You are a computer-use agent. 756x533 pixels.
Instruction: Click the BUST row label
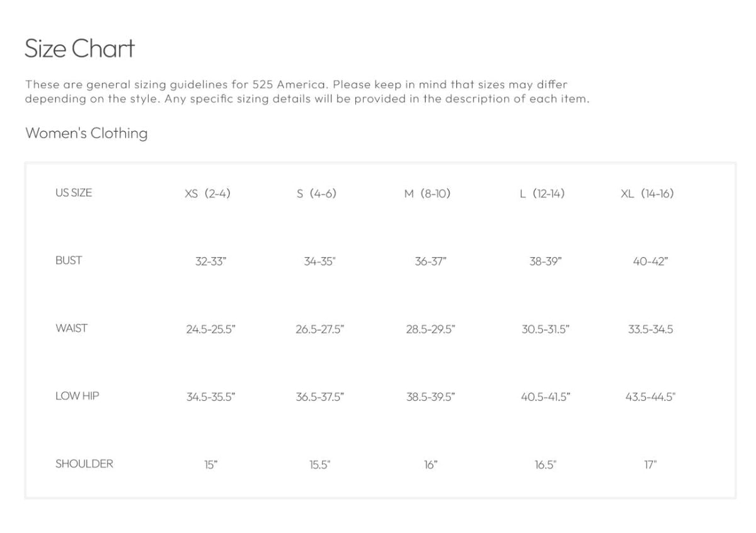[69, 260]
